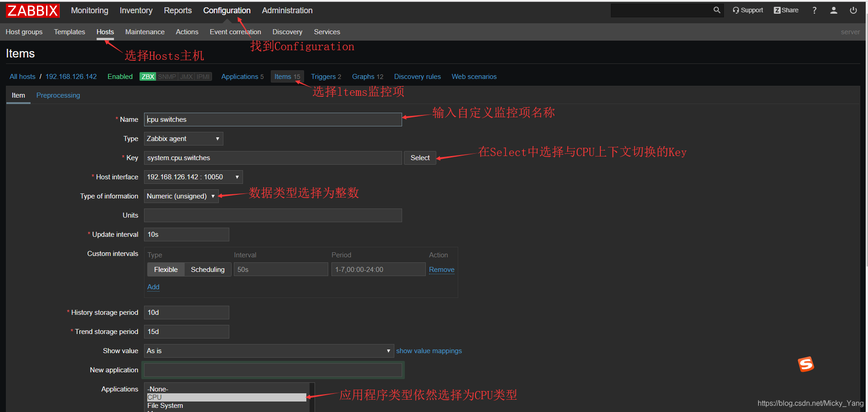Click the History storage period field
Screen dimensions: 868x412
pos(186,313)
